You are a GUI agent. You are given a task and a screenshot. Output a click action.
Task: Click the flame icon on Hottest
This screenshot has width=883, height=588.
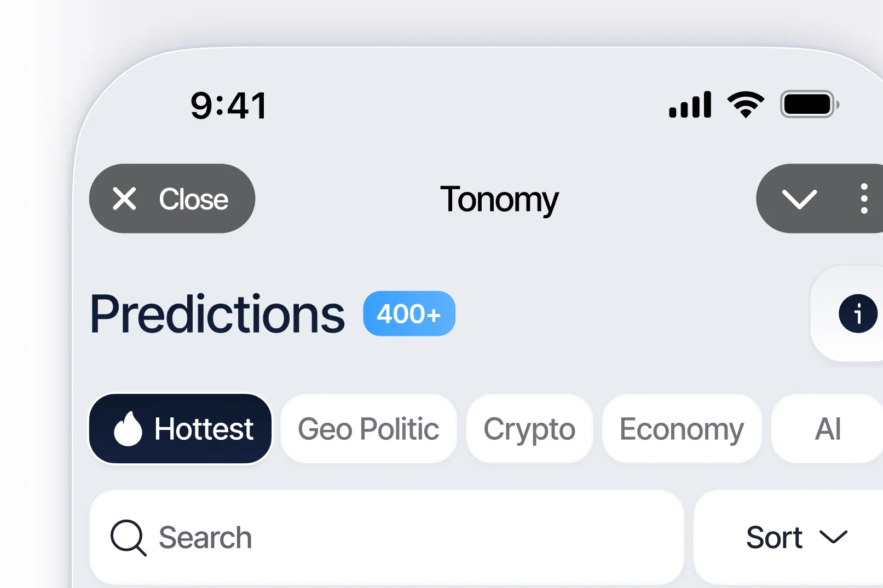pyautogui.click(x=128, y=429)
